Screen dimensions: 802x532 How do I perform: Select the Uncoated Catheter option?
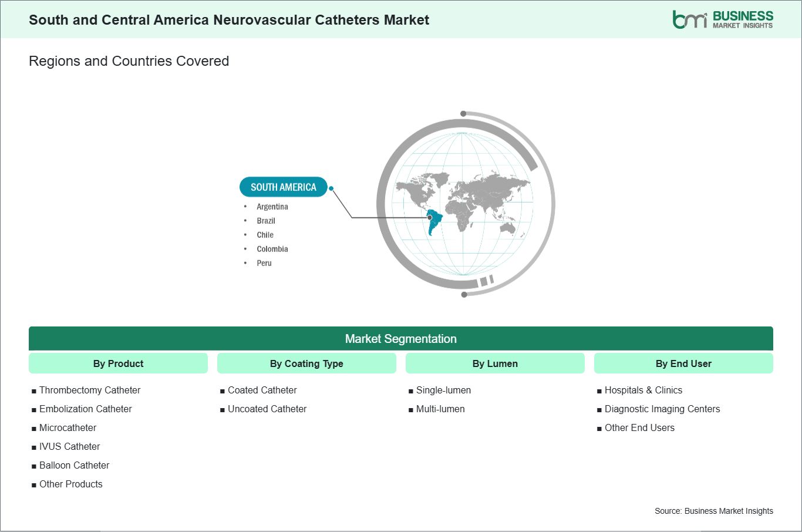pyautogui.click(x=267, y=409)
